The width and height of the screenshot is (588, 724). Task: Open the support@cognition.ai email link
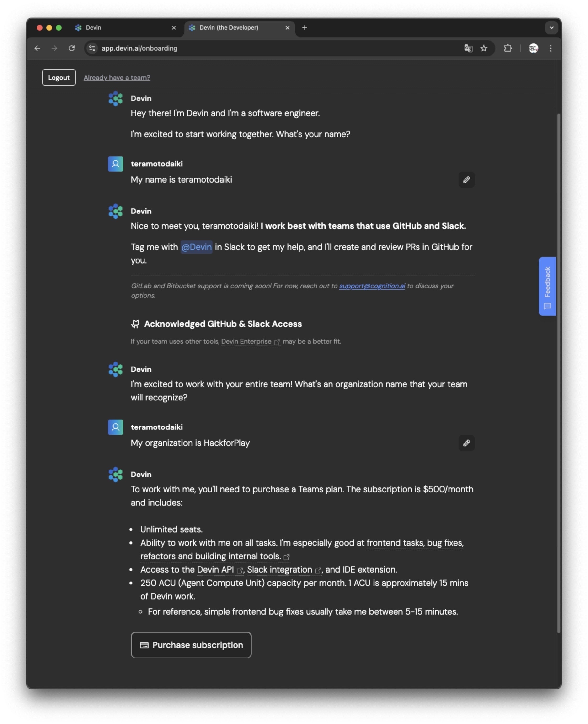tap(372, 286)
